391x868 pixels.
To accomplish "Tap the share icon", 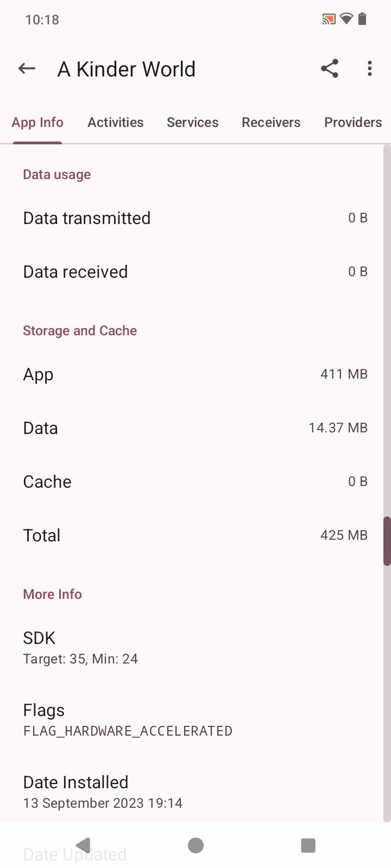I will (330, 69).
